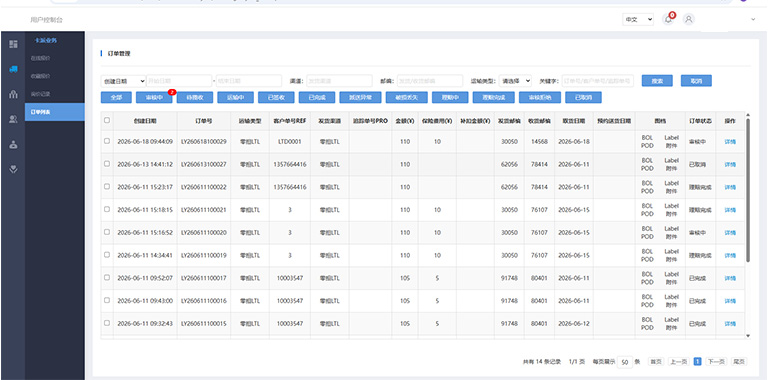This screenshot has width=770, height=380.
Task: Filter orders by 理赔中 tab
Action: (450, 97)
